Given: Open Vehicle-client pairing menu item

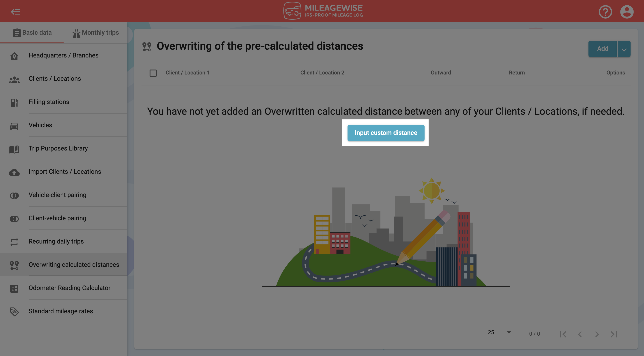Looking at the screenshot, I should tap(64, 195).
